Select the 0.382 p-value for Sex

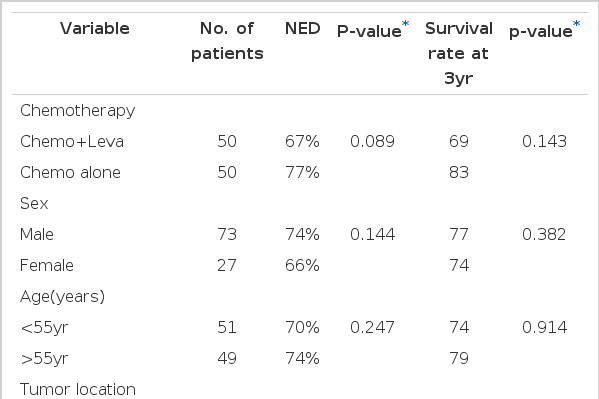[x=544, y=235]
